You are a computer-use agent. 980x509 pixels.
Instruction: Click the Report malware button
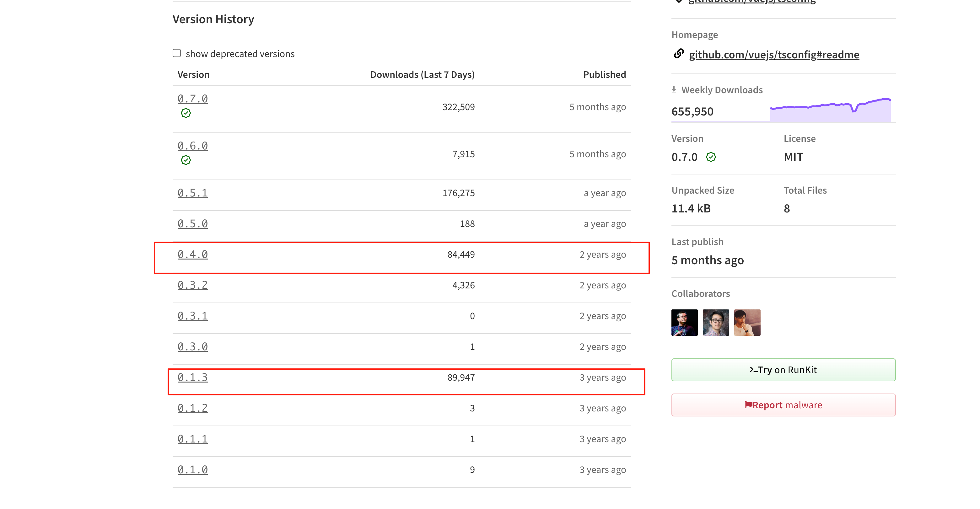783,405
